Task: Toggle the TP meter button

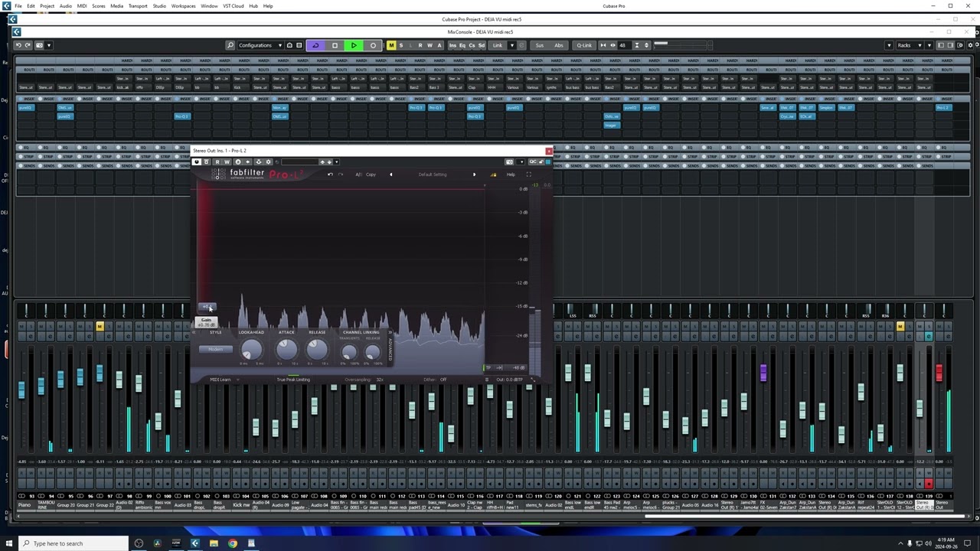Action: [488, 368]
